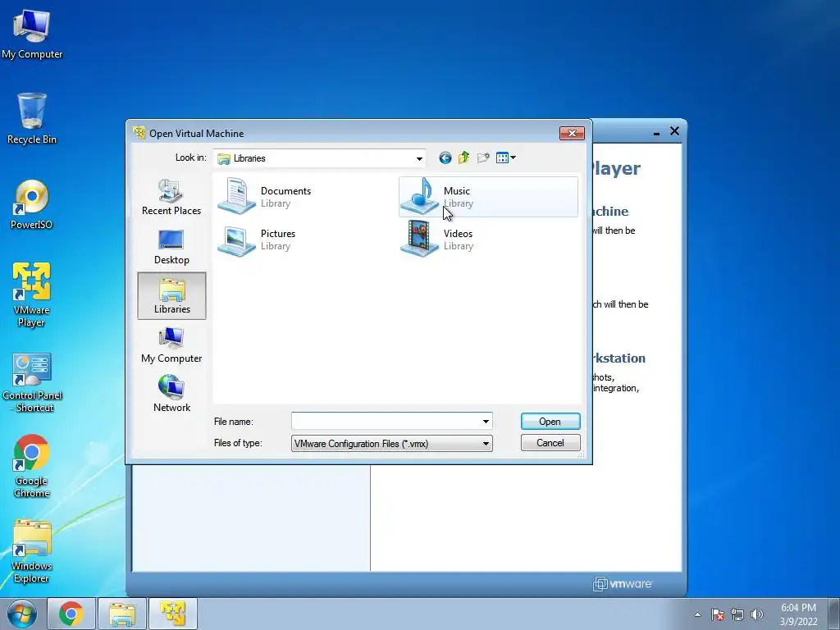Create new folder icon in dialog toolbar

(483, 157)
